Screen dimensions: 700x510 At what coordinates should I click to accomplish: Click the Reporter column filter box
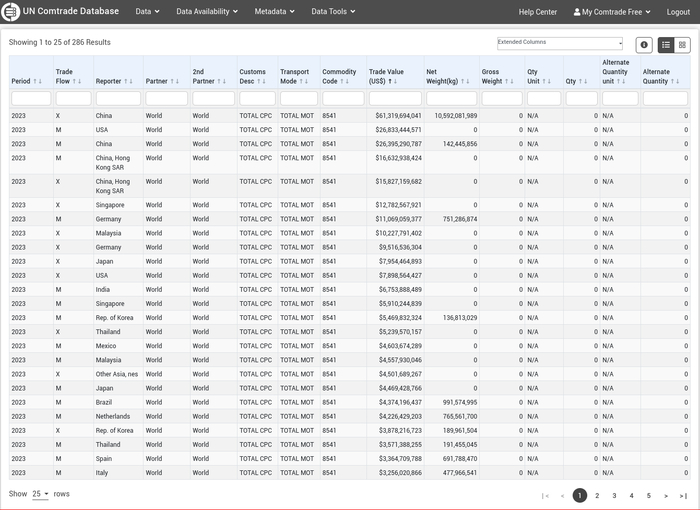coord(118,98)
